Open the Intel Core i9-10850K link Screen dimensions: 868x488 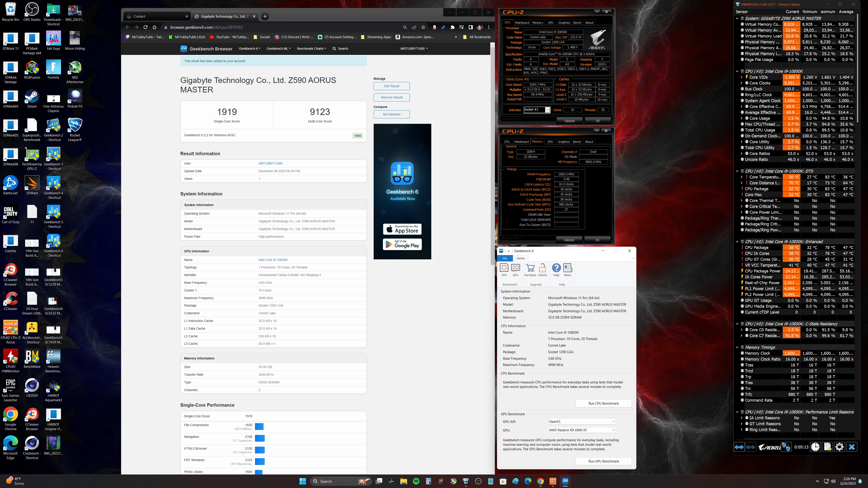click(x=273, y=260)
